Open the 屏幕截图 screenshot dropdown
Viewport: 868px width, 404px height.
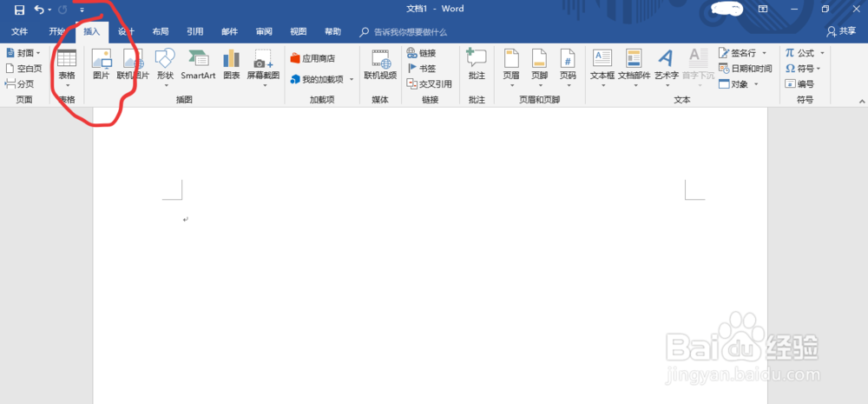pyautogui.click(x=263, y=68)
